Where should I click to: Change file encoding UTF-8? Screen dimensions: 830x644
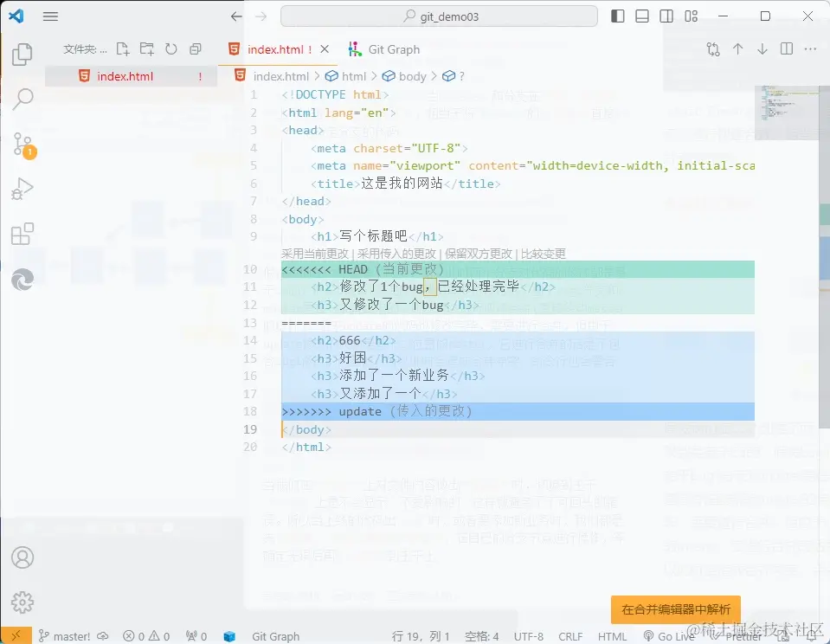528,636
